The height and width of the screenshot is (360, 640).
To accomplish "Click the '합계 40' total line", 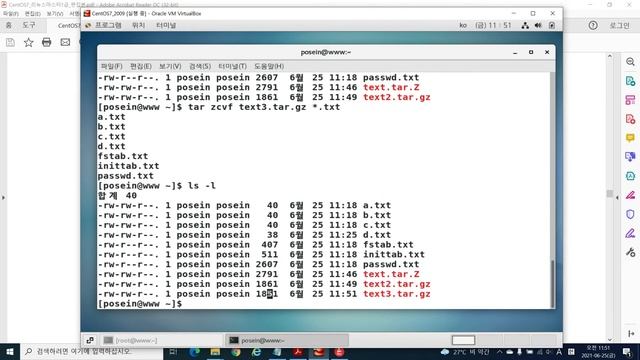I will tap(117, 196).
